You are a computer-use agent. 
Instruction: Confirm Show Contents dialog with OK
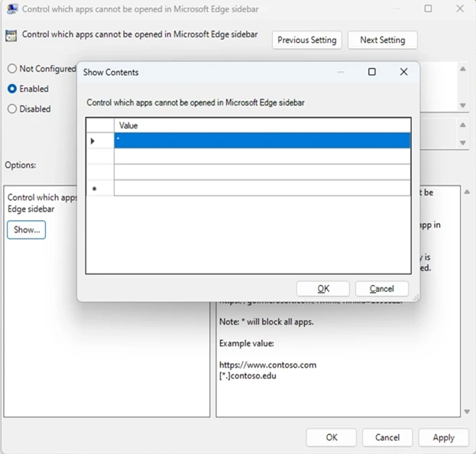(322, 288)
